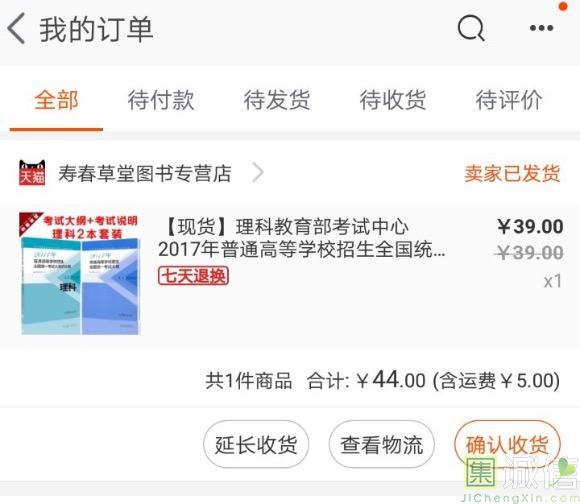Tap the Tmall cat logo icon
Viewport: 580px width, 504px height.
click(x=32, y=172)
